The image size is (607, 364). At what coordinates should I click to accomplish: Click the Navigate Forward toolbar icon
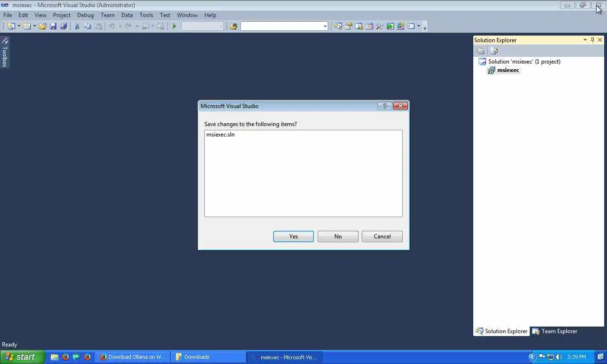pos(160,26)
